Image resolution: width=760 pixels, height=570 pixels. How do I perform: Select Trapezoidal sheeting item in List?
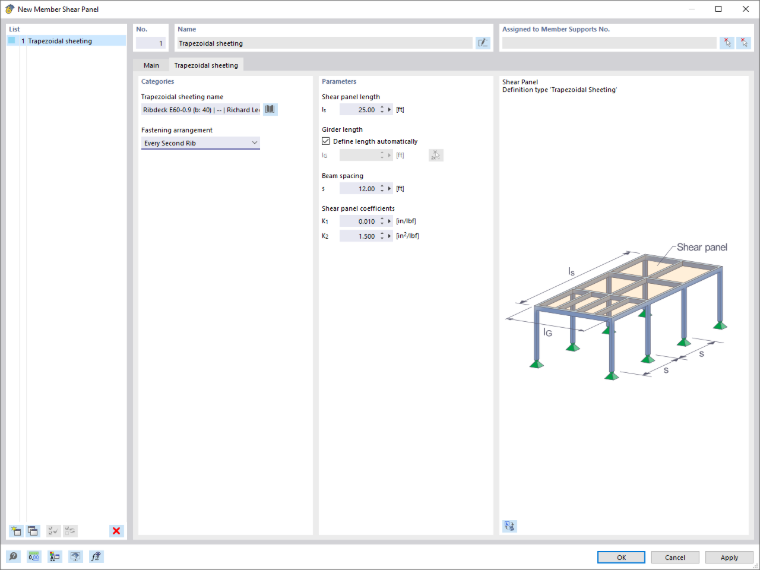tap(66, 41)
